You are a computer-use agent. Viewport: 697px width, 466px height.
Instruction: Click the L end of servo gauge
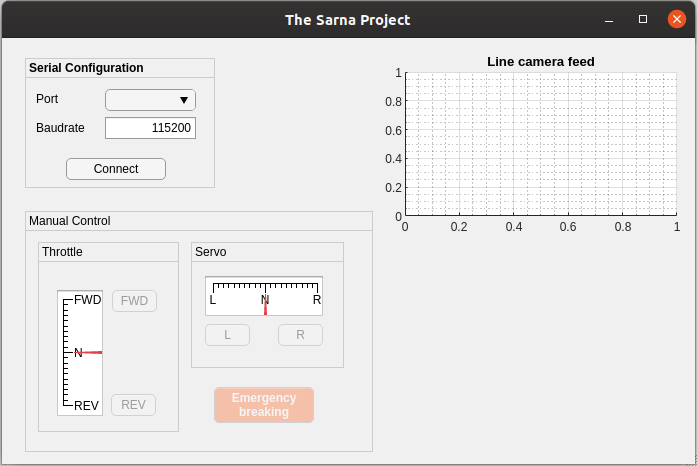click(213, 299)
